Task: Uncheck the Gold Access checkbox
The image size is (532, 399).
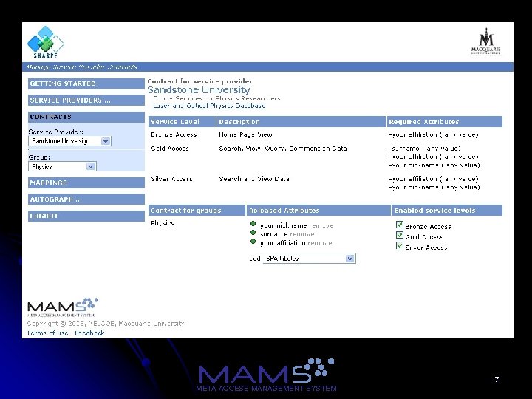Action: tap(400, 235)
